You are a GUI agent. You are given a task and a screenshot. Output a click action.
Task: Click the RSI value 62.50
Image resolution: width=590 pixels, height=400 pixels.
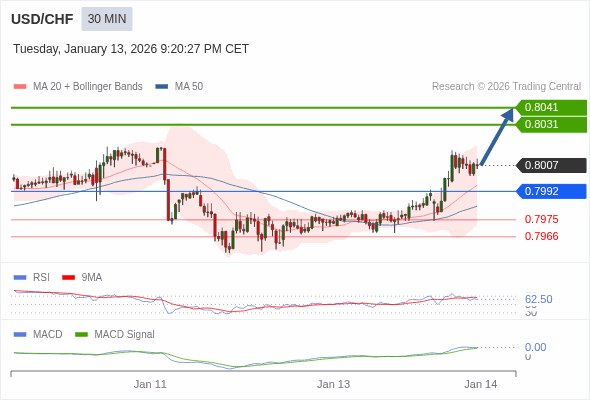(539, 300)
